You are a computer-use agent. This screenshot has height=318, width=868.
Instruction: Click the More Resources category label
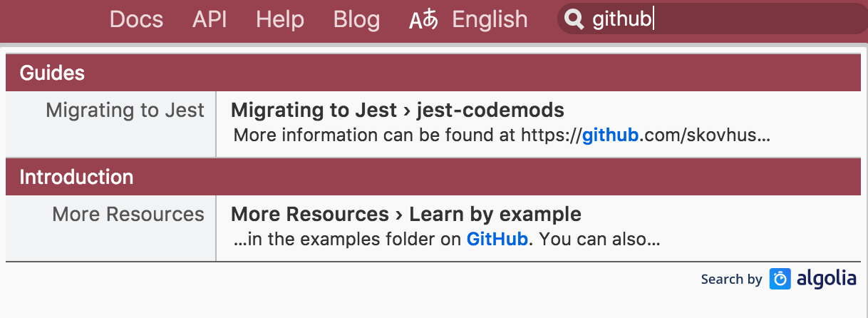(x=128, y=215)
